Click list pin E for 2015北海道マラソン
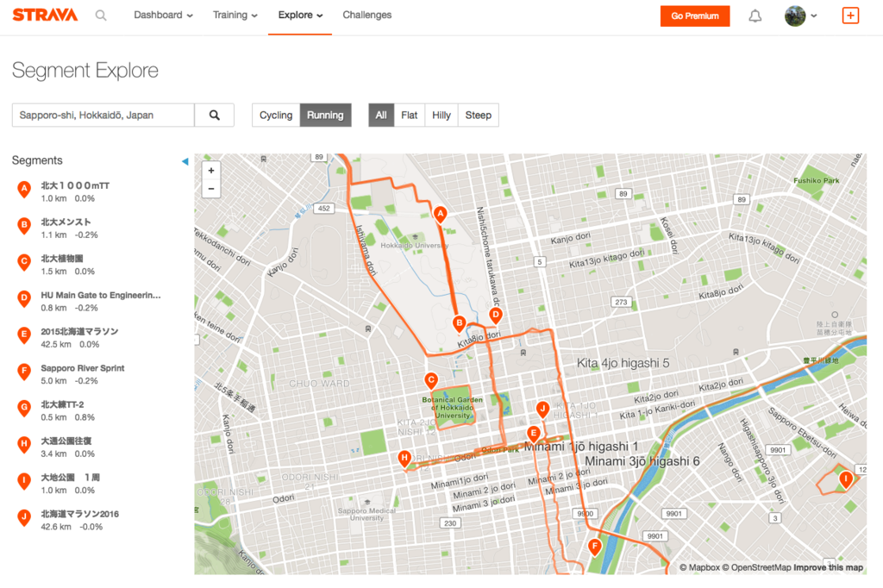This screenshot has width=883, height=588. (x=23, y=335)
